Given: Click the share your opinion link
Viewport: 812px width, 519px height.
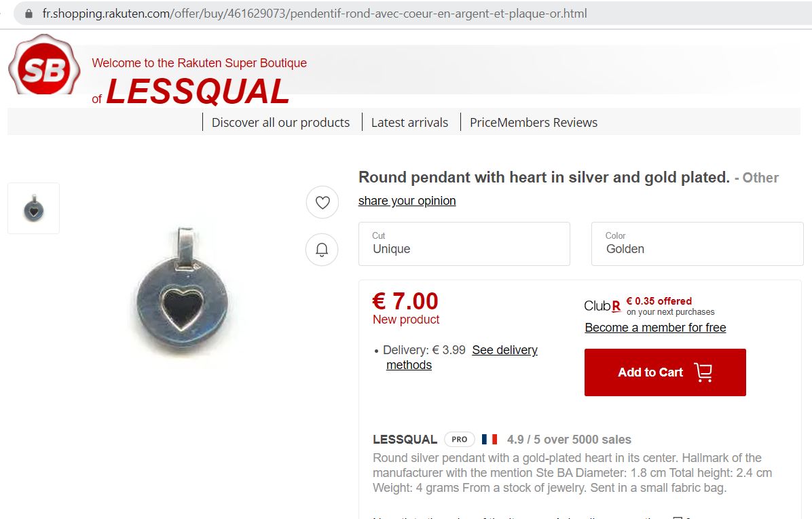Looking at the screenshot, I should point(407,201).
